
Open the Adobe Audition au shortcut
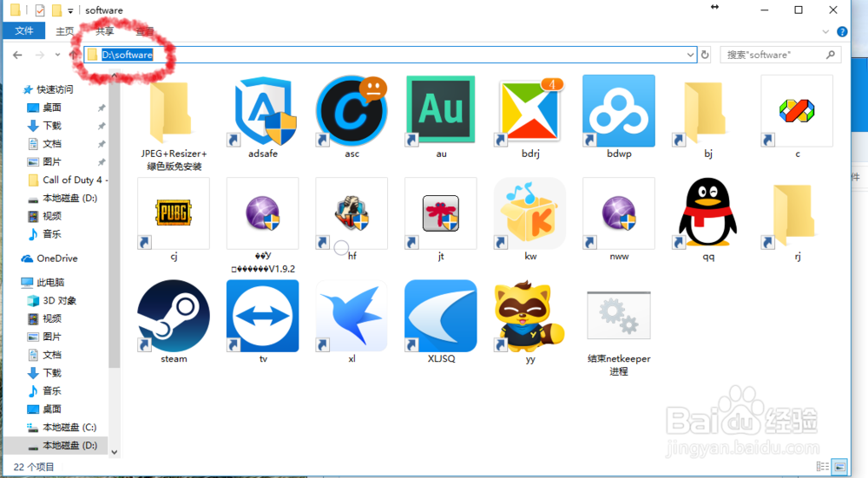point(441,110)
